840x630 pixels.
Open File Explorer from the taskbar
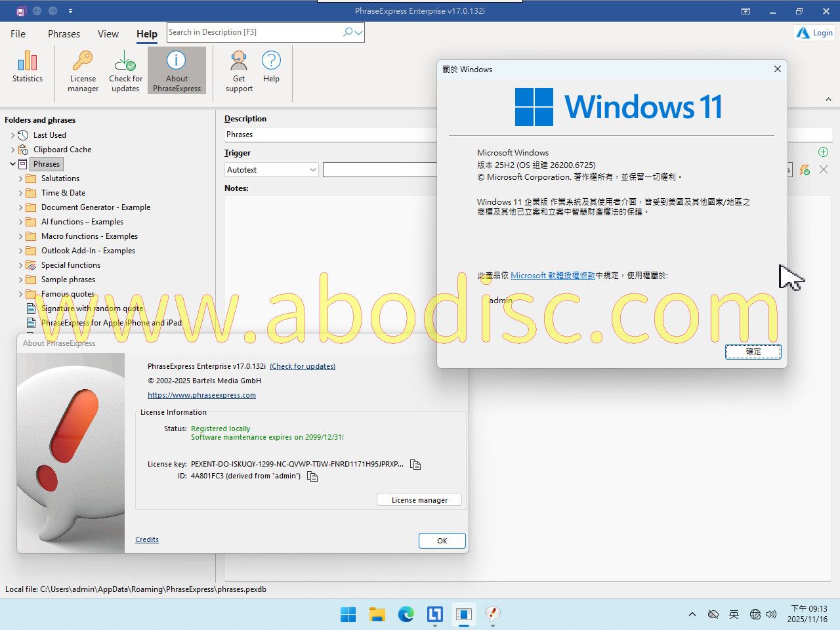377,614
